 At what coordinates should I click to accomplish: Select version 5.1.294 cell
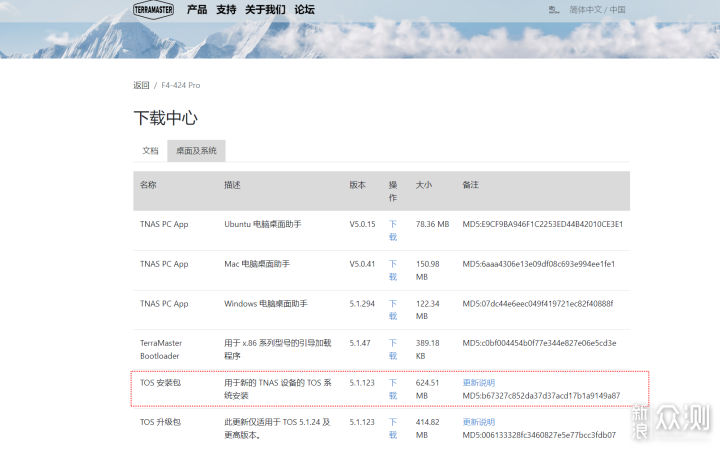click(362, 303)
